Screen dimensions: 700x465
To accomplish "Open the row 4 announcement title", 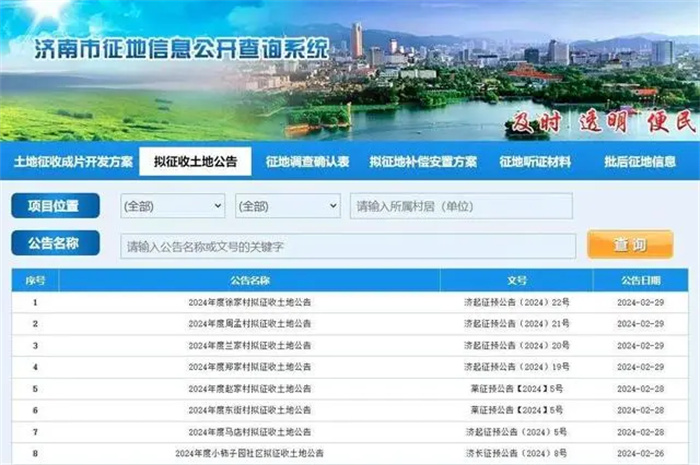I will pos(250,367).
